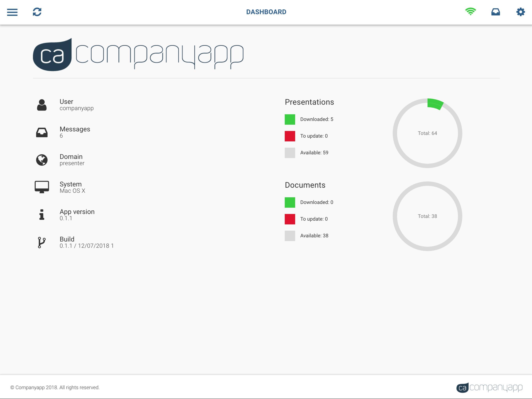
Task: Click build value '0.1.1 / 12/07/2018 1'
Action: tap(87, 246)
